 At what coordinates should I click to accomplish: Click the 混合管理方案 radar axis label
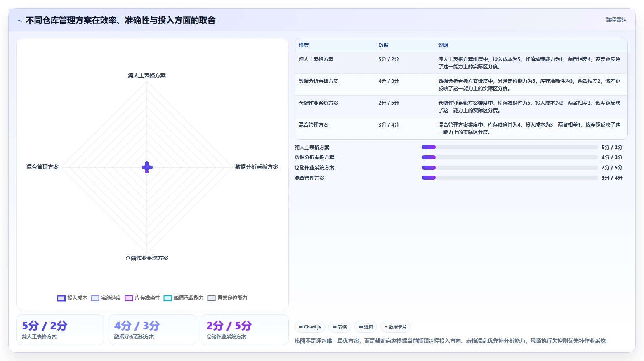42,167
